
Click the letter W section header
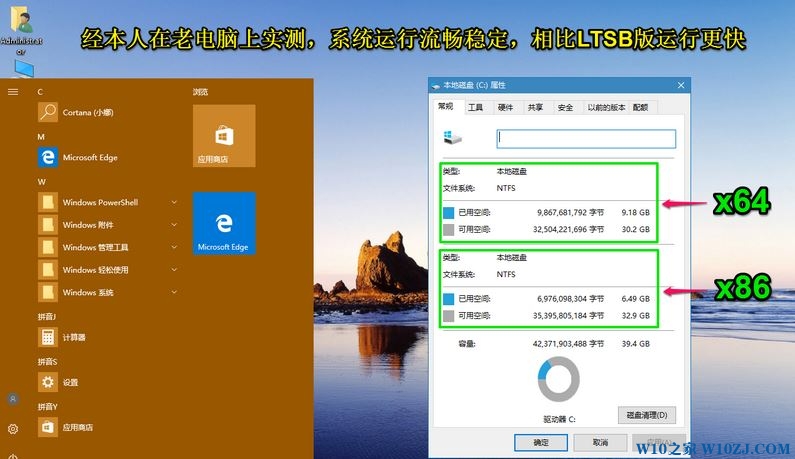(x=42, y=182)
